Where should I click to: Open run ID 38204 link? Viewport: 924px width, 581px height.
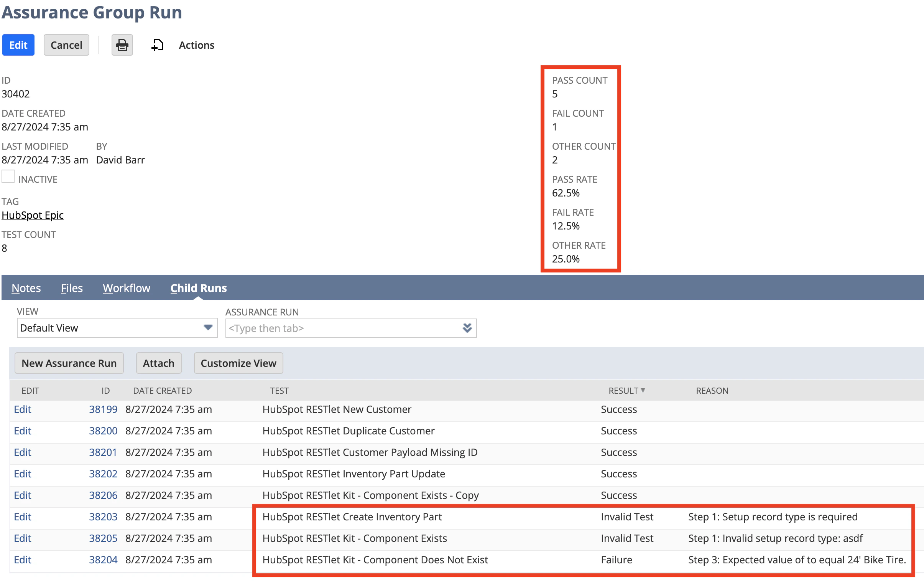click(x=103, y=560)
